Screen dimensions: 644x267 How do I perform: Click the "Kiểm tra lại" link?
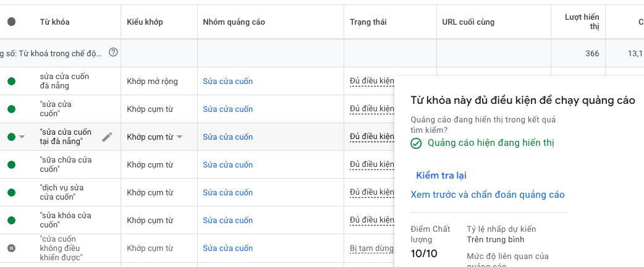tap(441, 176)
